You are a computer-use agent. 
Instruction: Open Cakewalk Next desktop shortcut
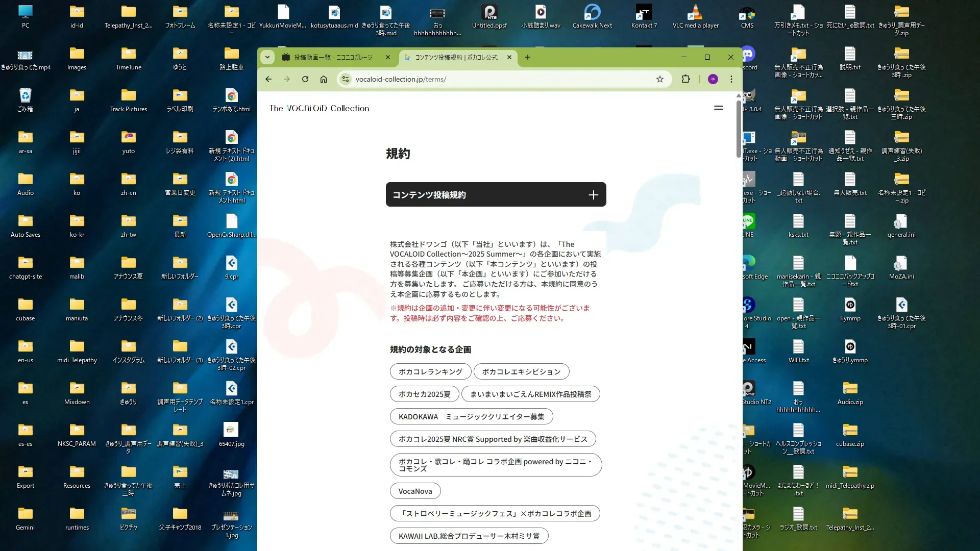(592, 16)
